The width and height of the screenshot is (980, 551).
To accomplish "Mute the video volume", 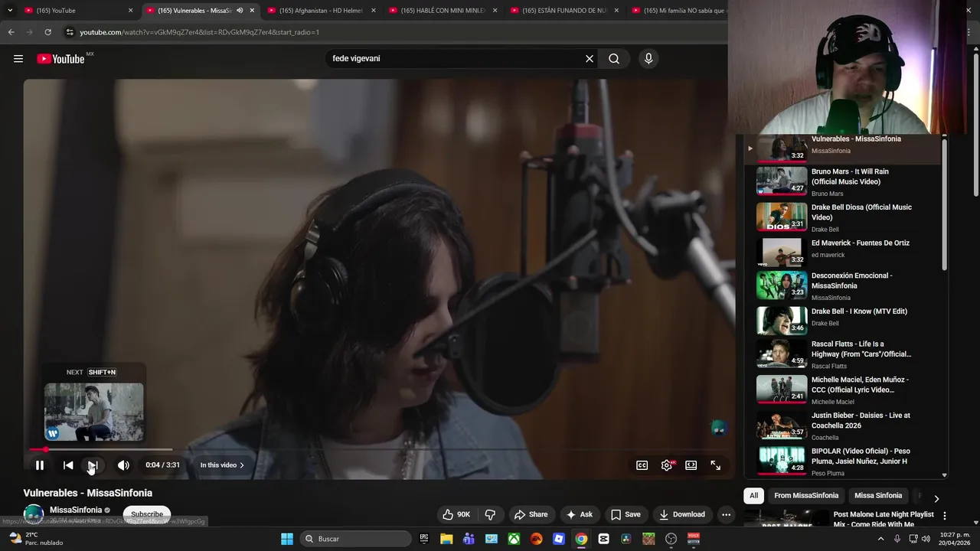I will coord(123,465).
